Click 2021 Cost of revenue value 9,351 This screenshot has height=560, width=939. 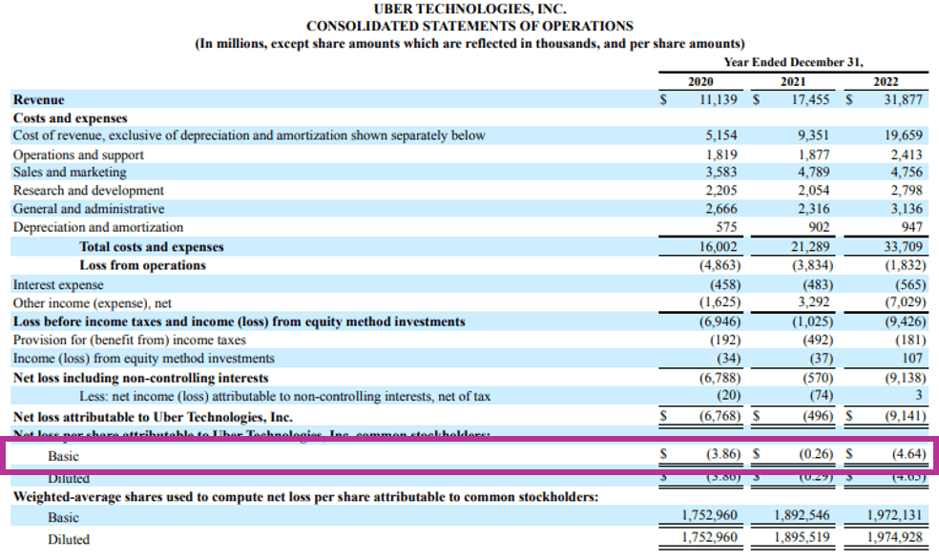813,135
